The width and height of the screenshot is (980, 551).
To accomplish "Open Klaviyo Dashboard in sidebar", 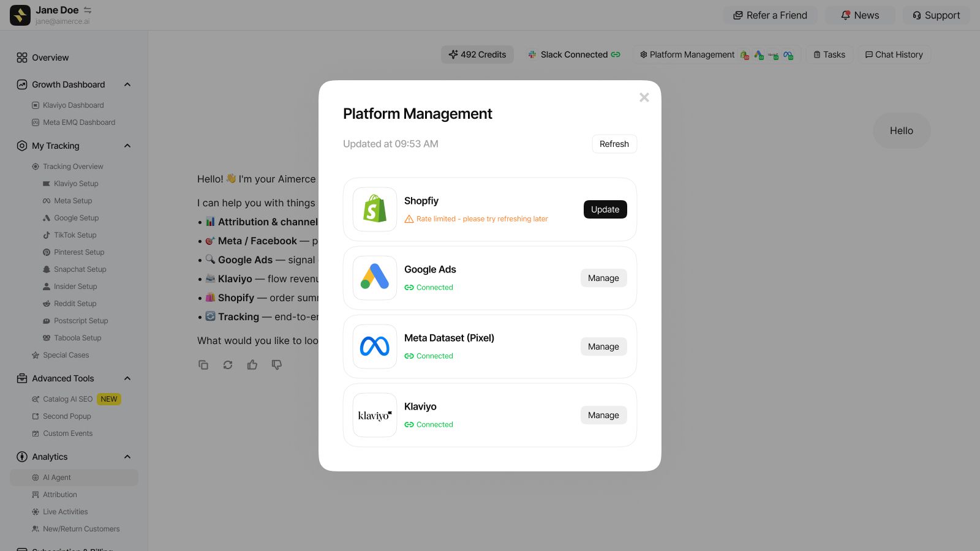I will (74, 105).
